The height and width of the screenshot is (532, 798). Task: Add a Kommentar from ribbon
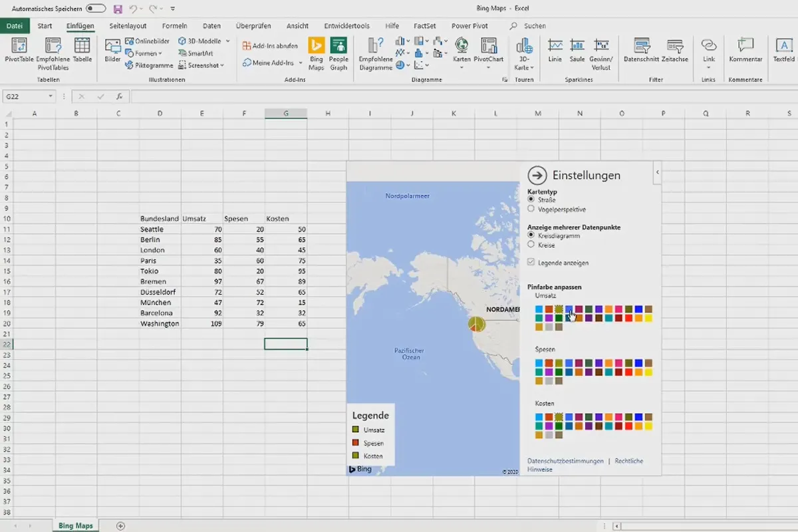(745, 51)
